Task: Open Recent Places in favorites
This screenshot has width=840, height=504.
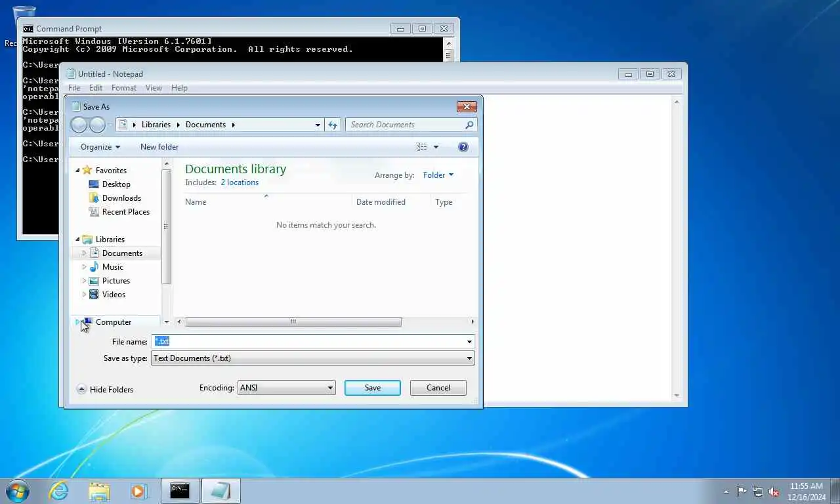Action: pos(125,212)
